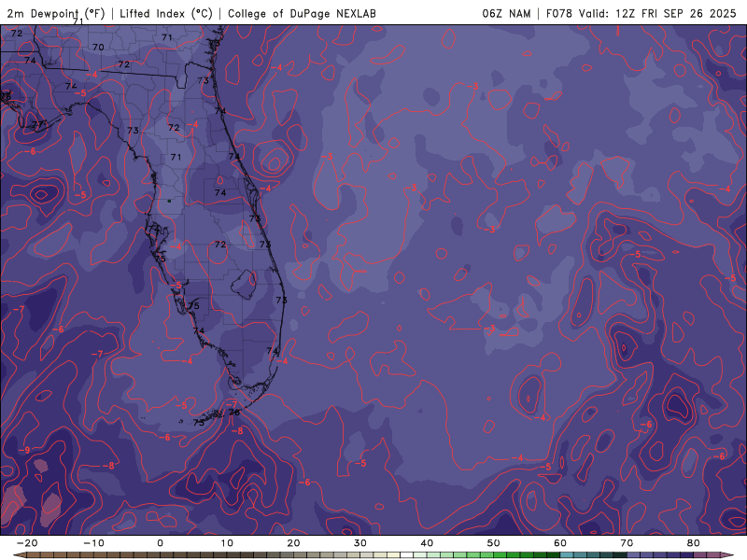747x560 pixels.
Task: Click the "Lifted Index (°C)" title text
Action: pos(166,13)
